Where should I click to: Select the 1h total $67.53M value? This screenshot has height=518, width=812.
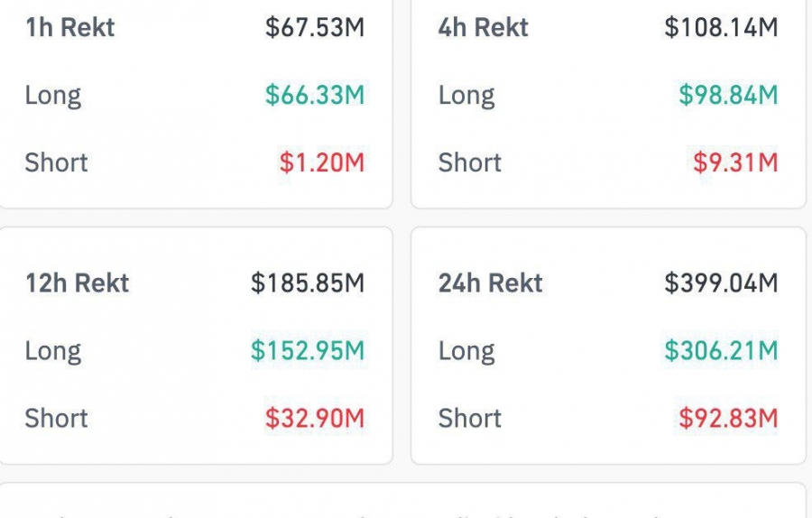315,28
